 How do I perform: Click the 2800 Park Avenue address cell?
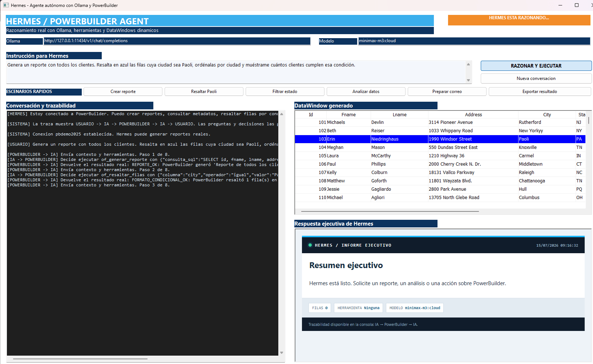click(447, 189)
